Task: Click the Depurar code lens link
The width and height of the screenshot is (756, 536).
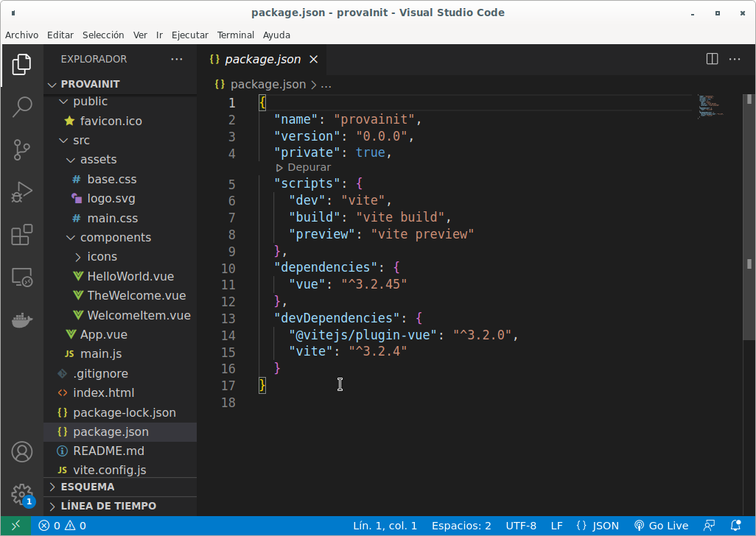Action: coord(309,167)
